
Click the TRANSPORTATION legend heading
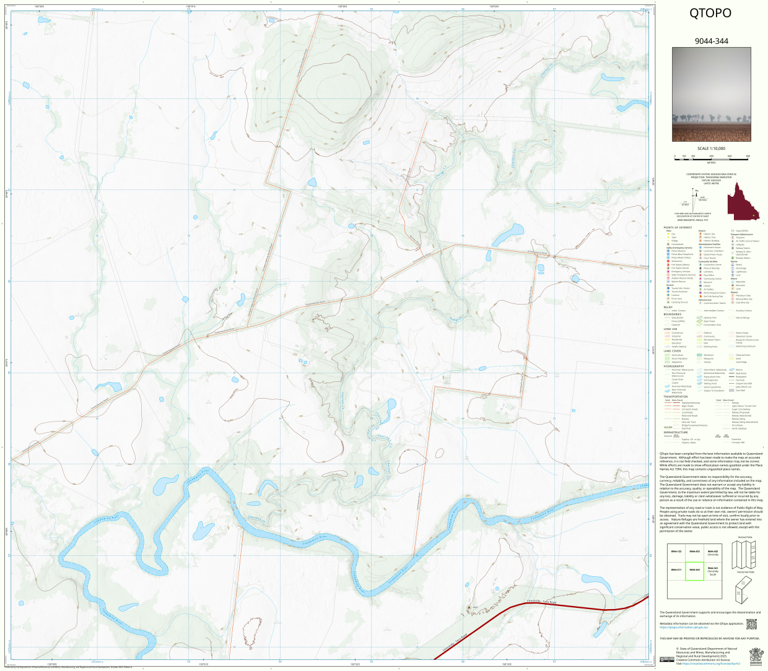coord(675,397)
